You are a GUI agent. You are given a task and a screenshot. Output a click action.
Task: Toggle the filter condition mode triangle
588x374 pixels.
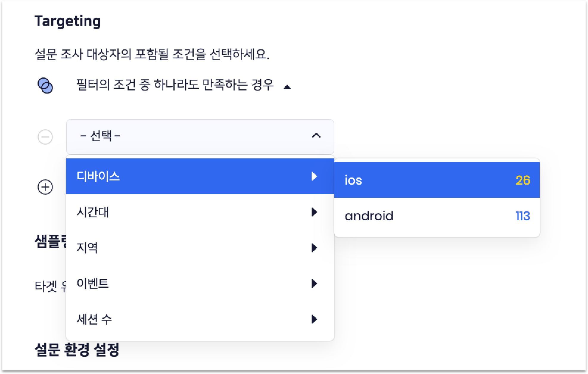click(287, 87)
